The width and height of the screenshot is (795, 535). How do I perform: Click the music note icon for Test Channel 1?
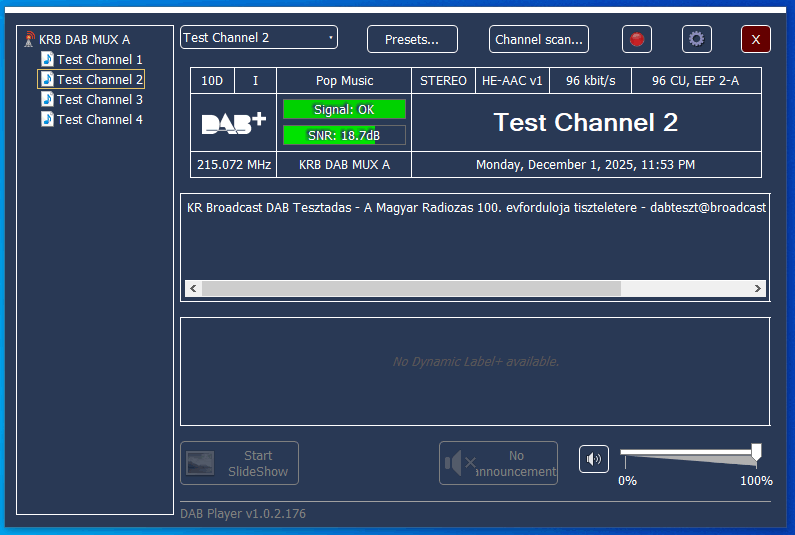[47, 60]
